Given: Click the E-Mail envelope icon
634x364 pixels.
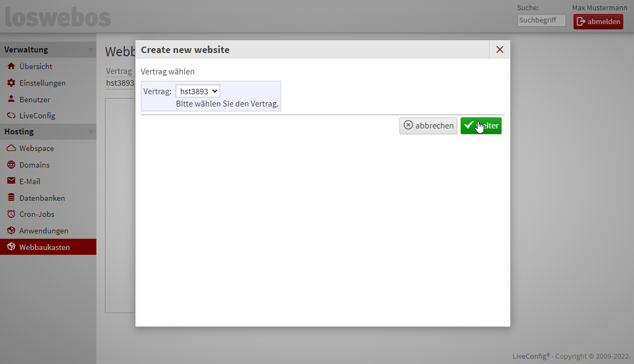Looking at the screenshot, I should pos(11,181).
